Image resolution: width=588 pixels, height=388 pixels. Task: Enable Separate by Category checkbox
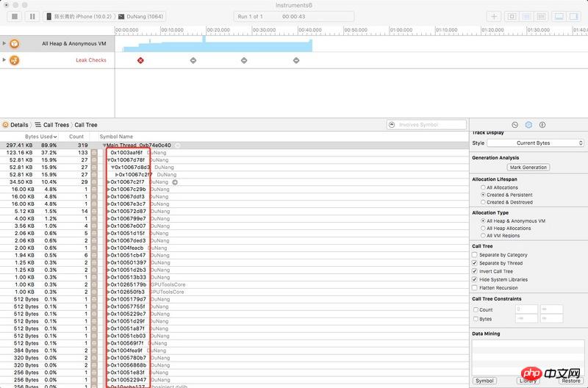(475, 255)
